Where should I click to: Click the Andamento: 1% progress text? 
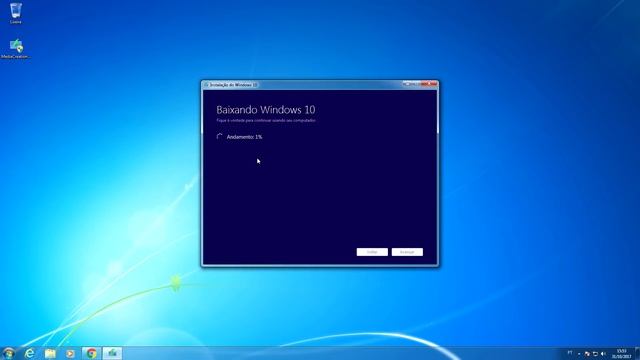(244, 137)
